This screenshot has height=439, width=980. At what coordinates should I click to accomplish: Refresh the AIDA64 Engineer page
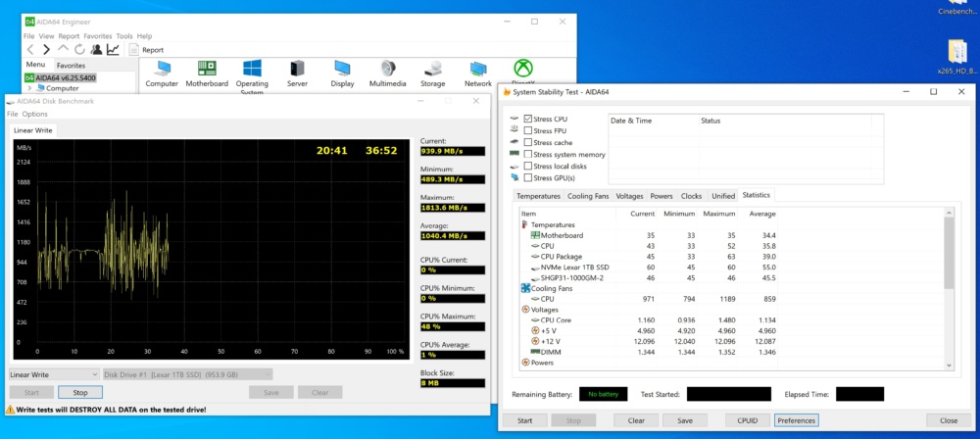(79, 49)
